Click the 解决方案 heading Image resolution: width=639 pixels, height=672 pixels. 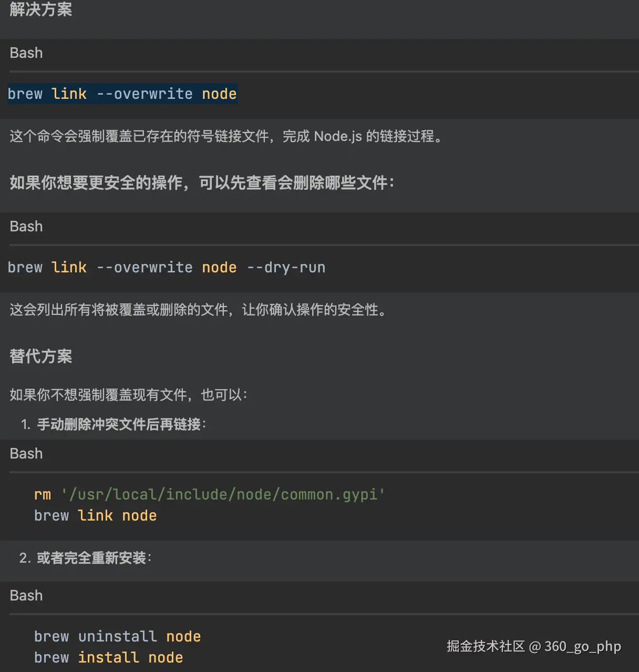(x=41, y=9)
